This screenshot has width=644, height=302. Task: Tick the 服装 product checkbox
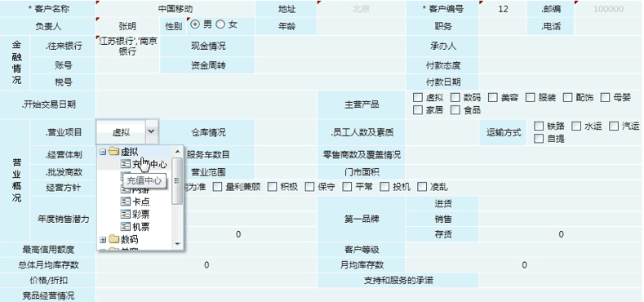(x=531, y=97)
